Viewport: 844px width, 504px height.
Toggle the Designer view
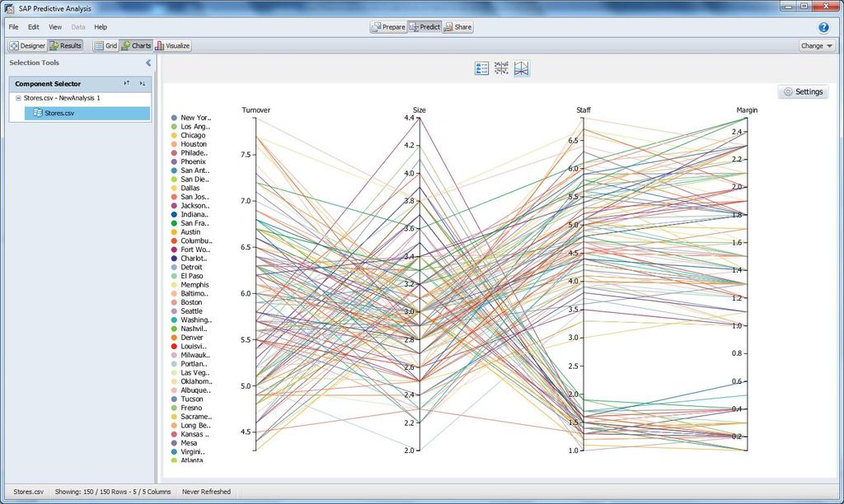point(27,46)
